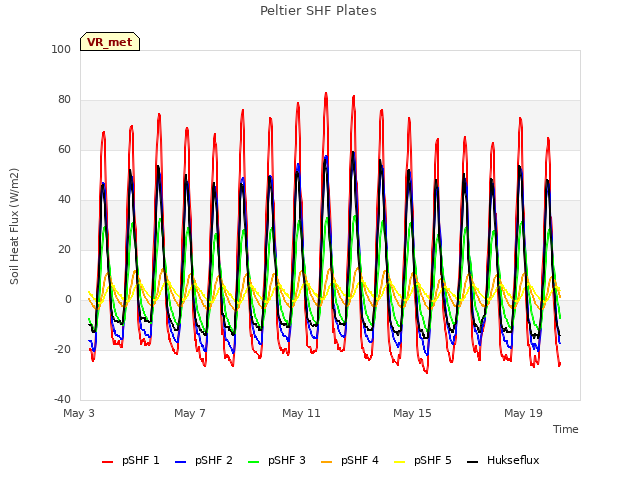The height and width of the screenshot is (480, 640).
Task: Toggle the pSHF 2 legend entry
Action: point(204,460)
